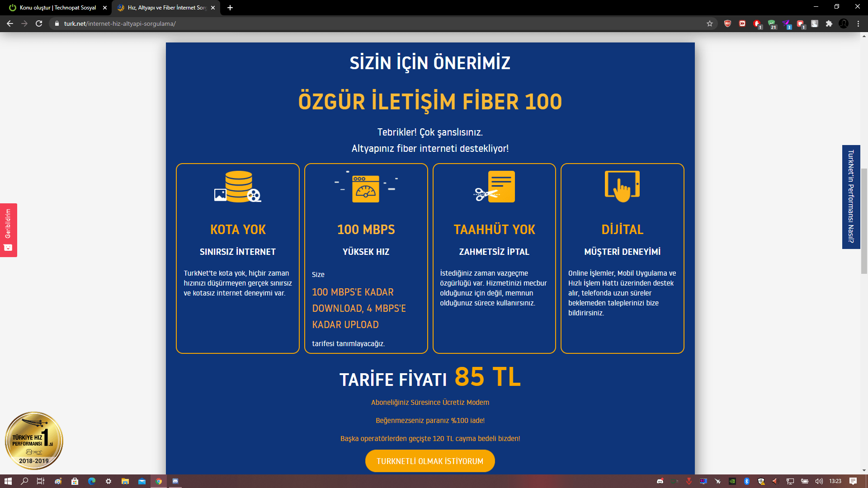
Task: Open the Chrome extensions puzzle icon
Action: coord(829,23)
